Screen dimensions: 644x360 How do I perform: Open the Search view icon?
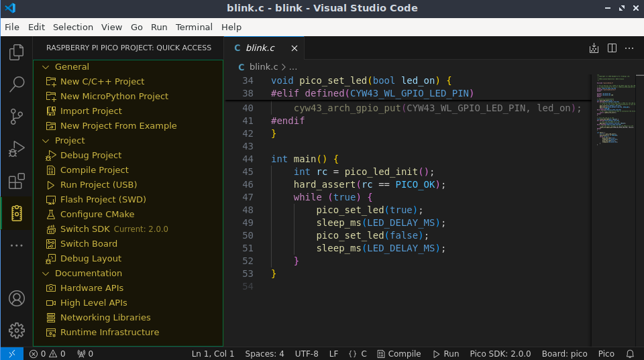point(16,84)
